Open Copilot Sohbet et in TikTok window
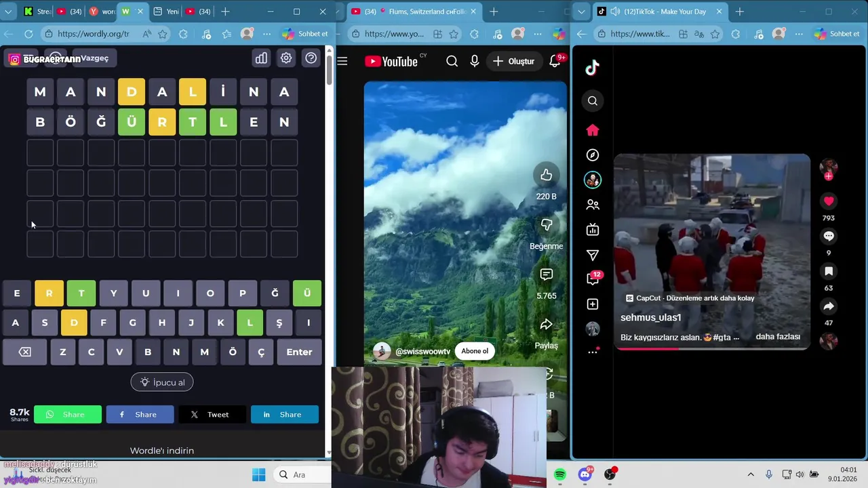The width and height of the screenshot is (868, 488). point(837,34)
